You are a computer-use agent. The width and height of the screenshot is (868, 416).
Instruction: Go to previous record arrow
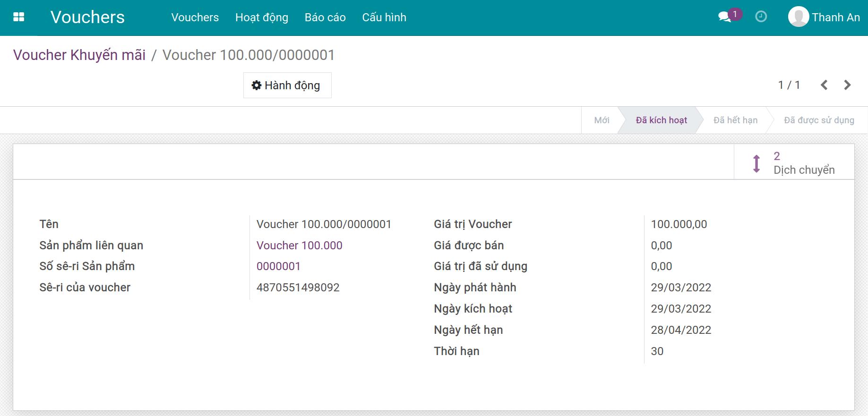(x=824, y=85)
